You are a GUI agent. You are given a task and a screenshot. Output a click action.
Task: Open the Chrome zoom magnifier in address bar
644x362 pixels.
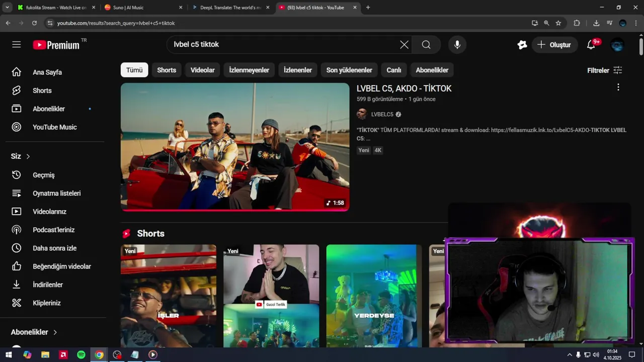pos(546,23)
